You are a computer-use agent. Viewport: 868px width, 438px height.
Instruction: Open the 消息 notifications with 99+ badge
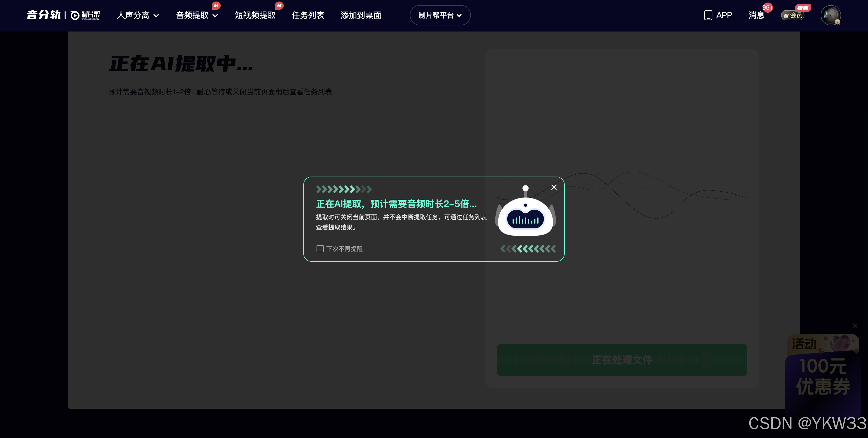tap(756, 15)
